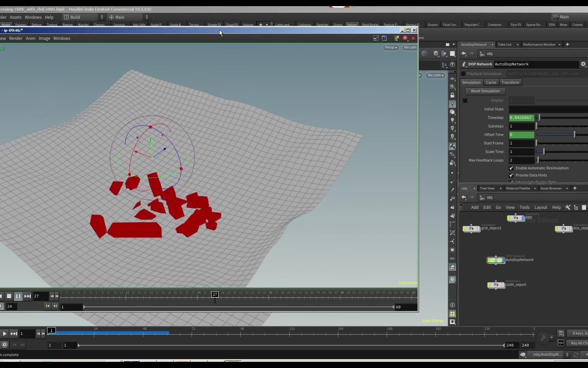The height and width of the screenshot is (368, 588).
Task: Toggle the Provide Data Hints checkbox
Action: (x=511, y=175)
